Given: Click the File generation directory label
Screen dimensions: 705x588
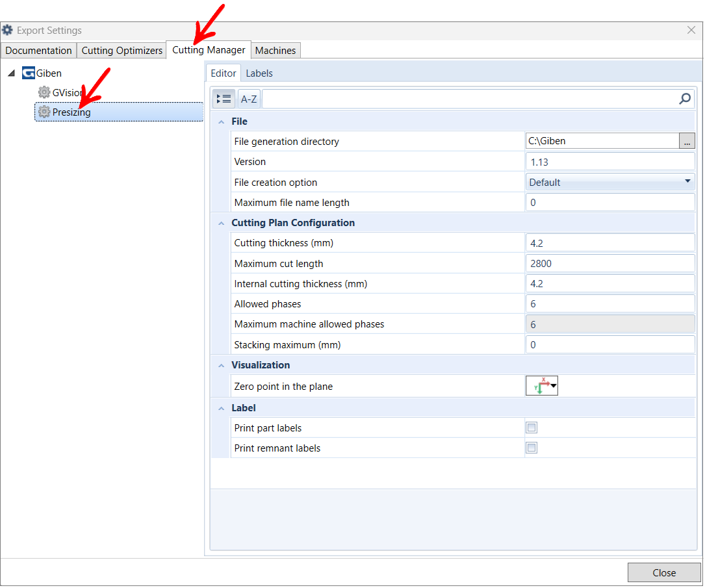Looking at the screenshot, I should click(287, 142).
